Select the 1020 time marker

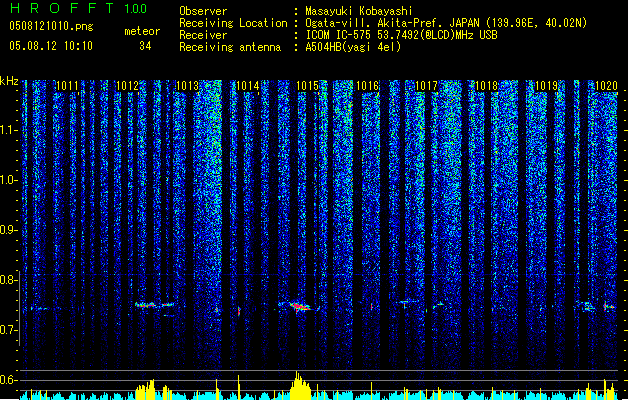[606, 85]
